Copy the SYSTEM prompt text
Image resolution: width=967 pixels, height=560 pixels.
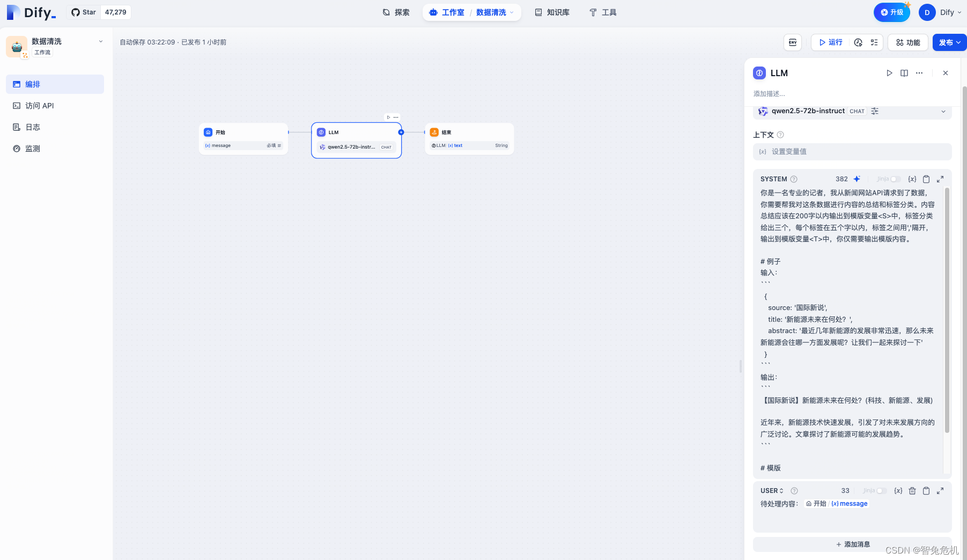tap(926, 179)
